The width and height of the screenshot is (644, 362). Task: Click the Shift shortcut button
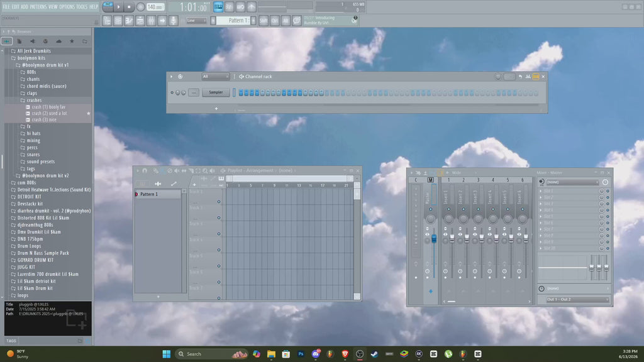264,21
